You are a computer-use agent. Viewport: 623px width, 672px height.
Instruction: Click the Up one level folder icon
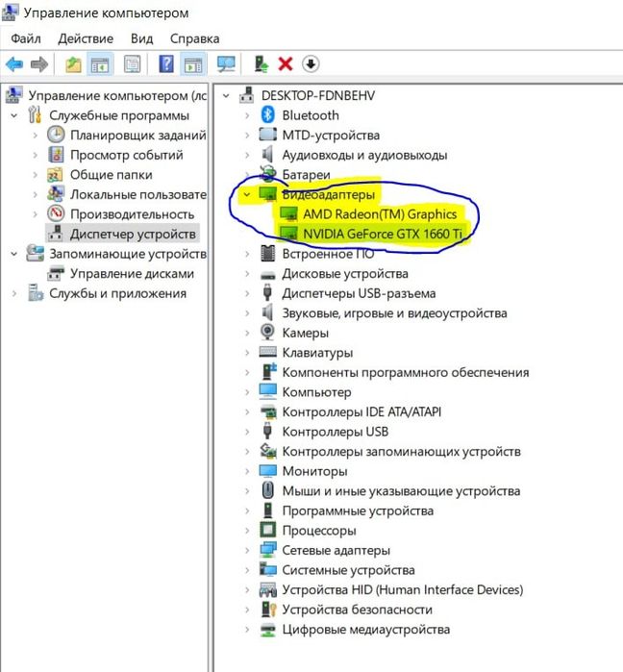pyautogui.click(x=73, y=64)
